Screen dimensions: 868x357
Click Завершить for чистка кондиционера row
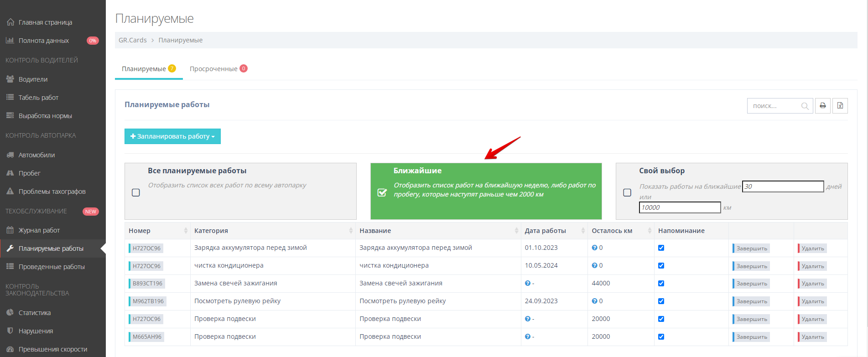point(751,266)
